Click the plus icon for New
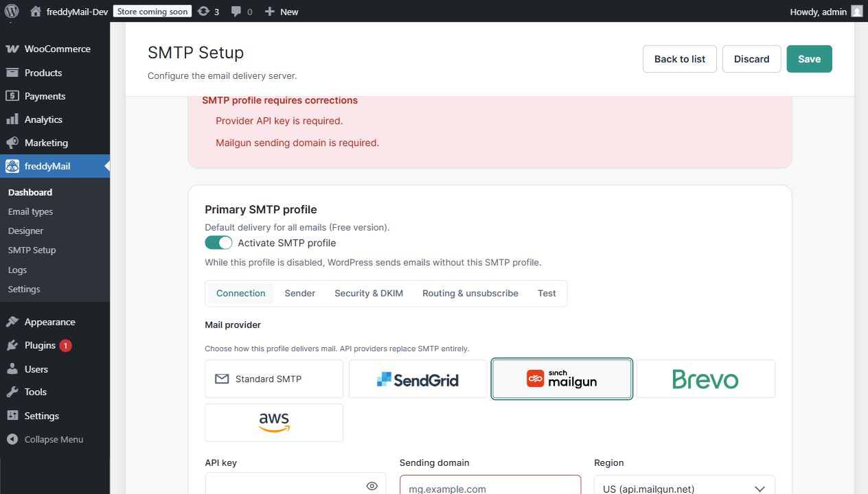This screenshot has width=868, height=494. (x=270, y=12)
